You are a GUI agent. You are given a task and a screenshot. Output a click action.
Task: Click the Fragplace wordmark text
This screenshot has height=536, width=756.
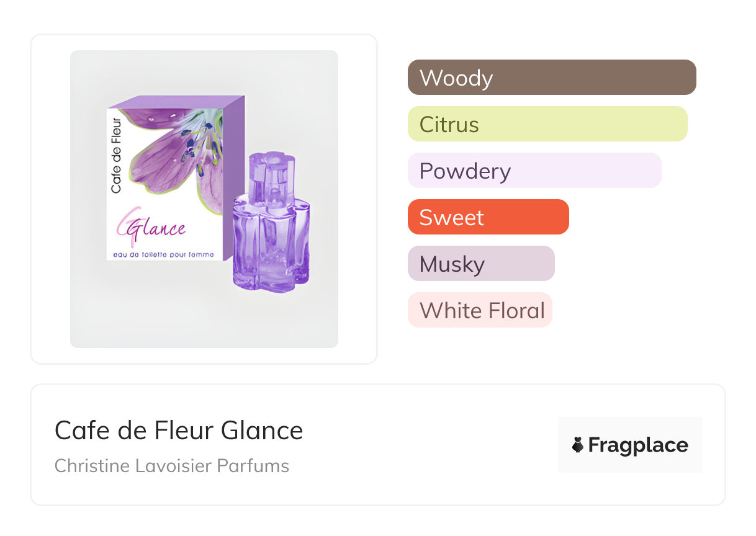638,445
